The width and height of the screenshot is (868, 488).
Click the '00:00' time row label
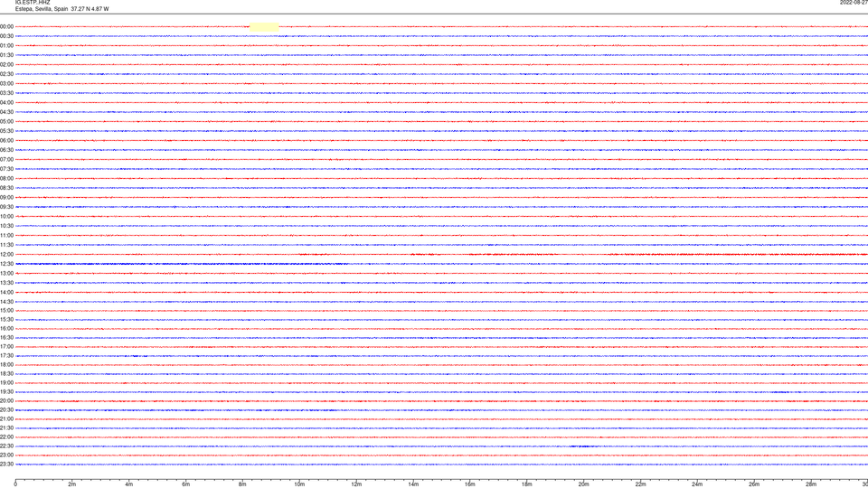pos(6,26)
